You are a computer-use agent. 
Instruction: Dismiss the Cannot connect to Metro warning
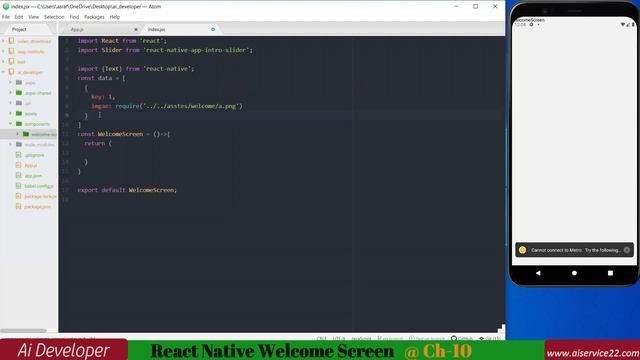point(627,250)
